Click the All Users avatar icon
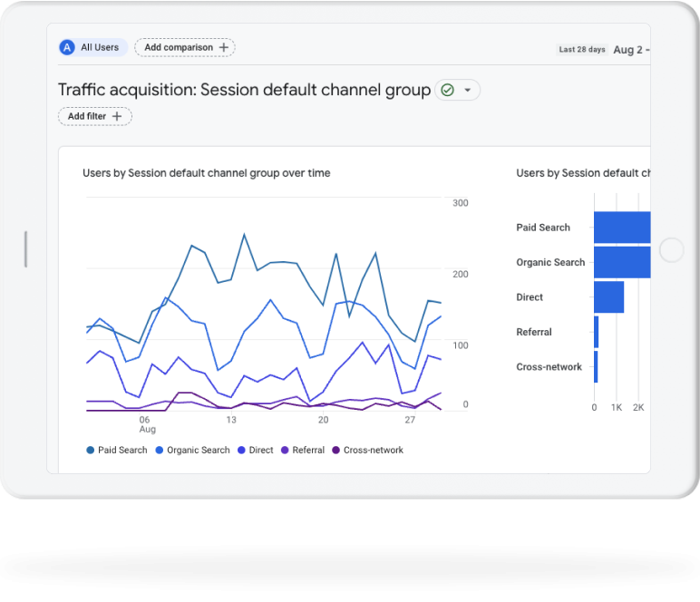Image resolution: width=700 pixels, height=602 pixels. (67, 47)
